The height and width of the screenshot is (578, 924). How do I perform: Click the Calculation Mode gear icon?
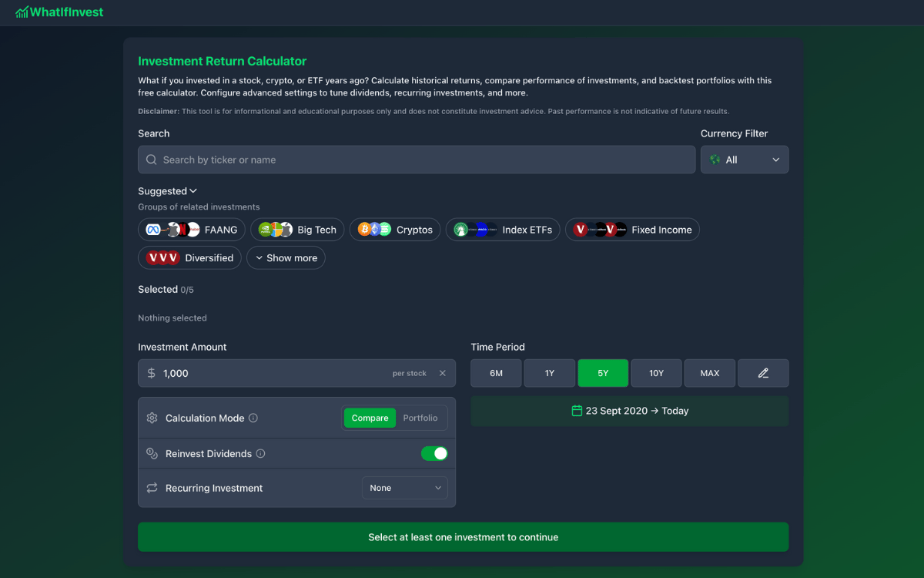tap(152, 418)
